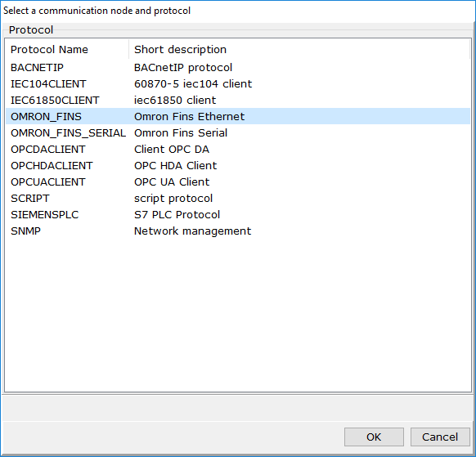Select OPCDACLIENT in the list
Screen dimensions: 476x457
click(x=238, y=150)
